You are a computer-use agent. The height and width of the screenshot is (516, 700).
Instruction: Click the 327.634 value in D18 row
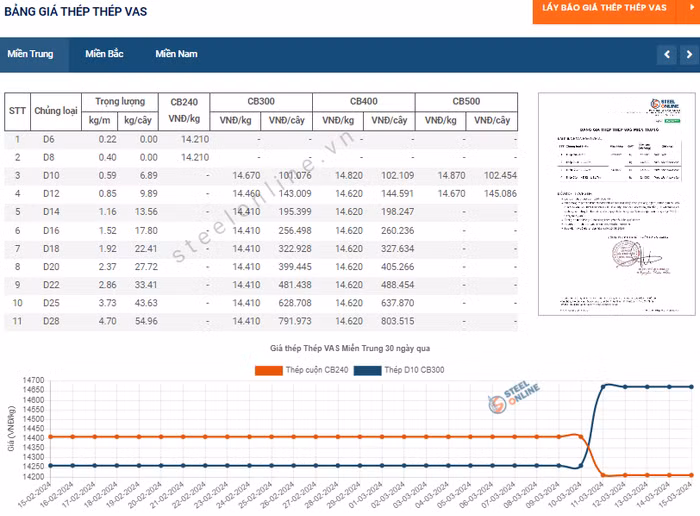pos(397,249)
